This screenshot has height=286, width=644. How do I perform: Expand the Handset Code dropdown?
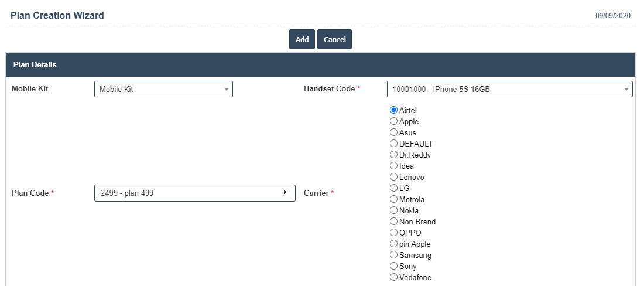[509, 89]
